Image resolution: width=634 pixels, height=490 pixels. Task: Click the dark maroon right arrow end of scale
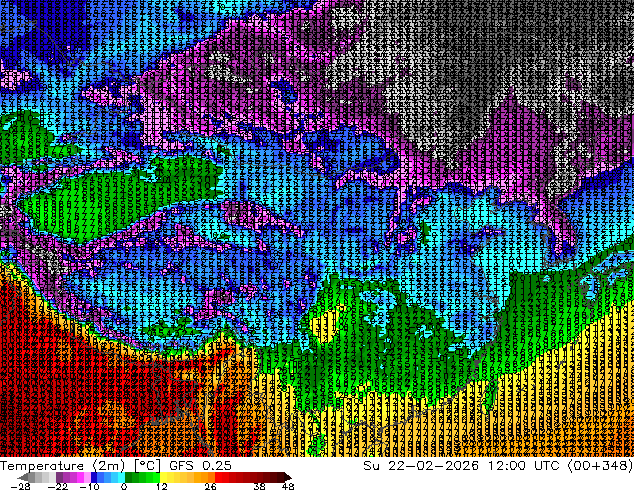click(288, 477)
